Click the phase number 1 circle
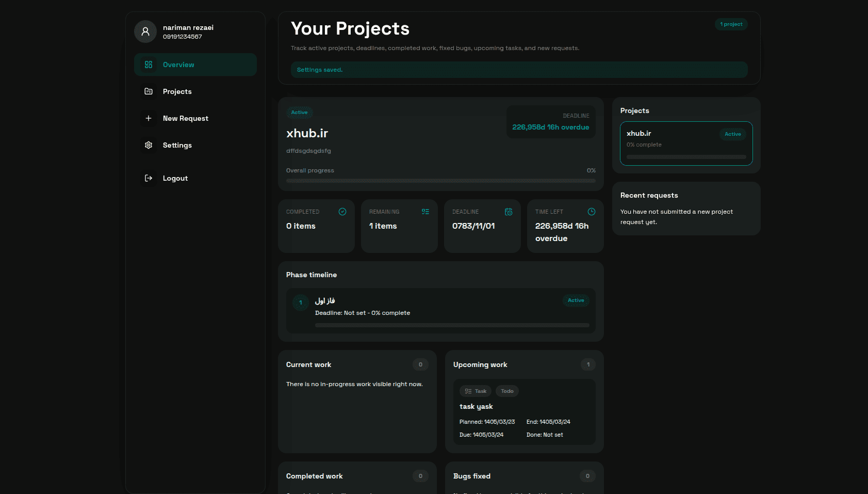 point(301,302)
